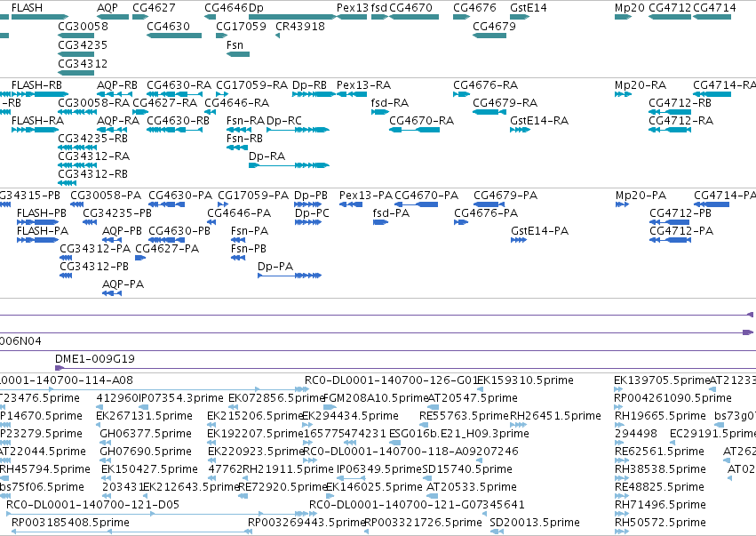Click the CG4670-PA protein label
The image size is (756, 536).
(426, 196)
